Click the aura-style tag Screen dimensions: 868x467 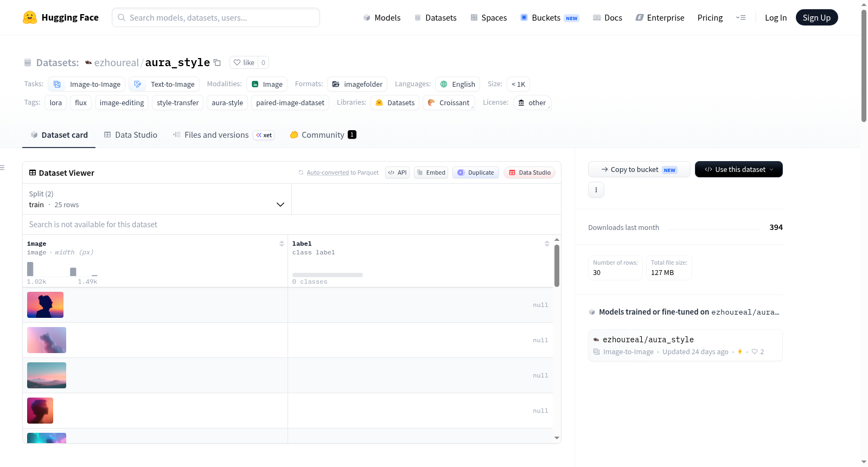tap(227, 103)
